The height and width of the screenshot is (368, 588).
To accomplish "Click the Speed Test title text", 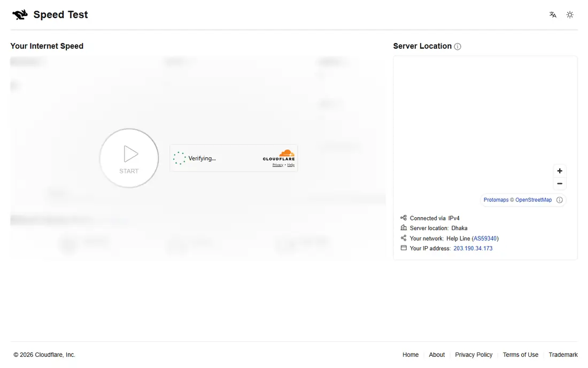I will tap(60, 14).
